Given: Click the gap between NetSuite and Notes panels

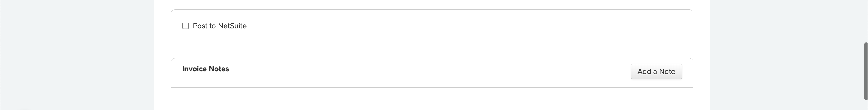Looking at the screenshot, I should pos(432,53).
